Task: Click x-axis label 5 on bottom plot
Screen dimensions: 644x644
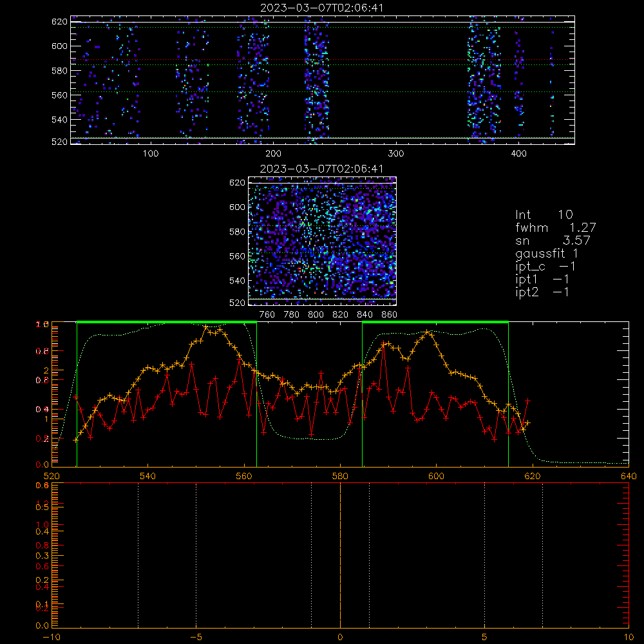Action: pyautogui.click(x=485, y=638)
